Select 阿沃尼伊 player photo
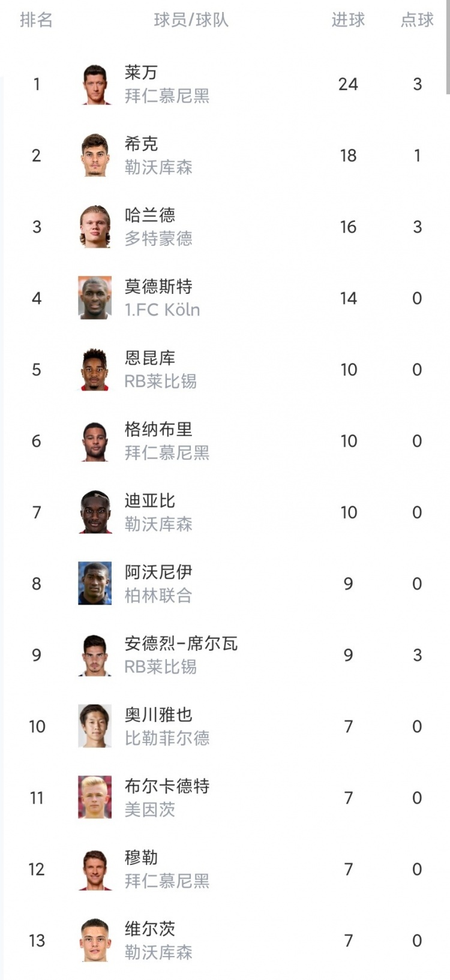Viewport: 450px width, 980px height. (x=95, y=584)
